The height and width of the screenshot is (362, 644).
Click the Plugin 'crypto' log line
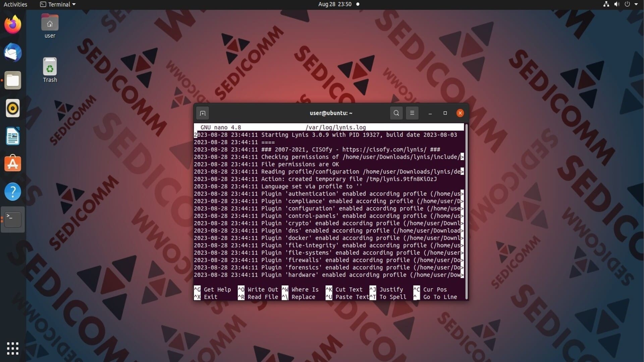coord(329,223)
